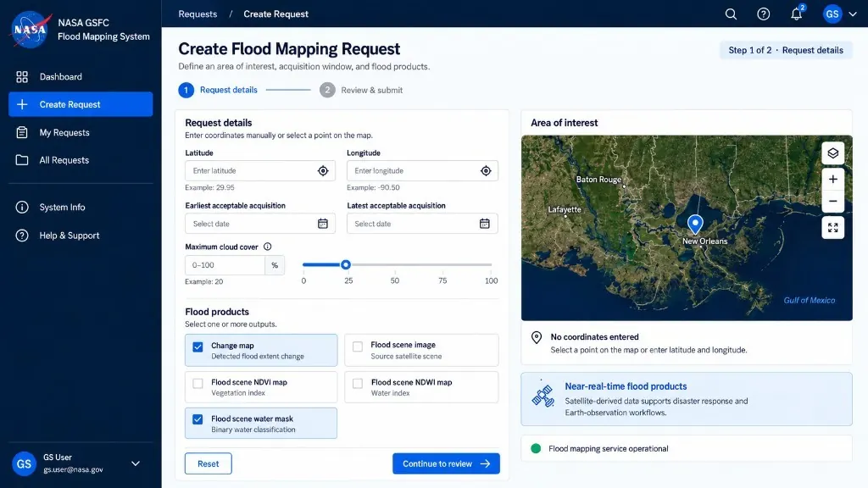Click gs.user@nasa.gov text
The image size is (868, 488).
[73, 469]
